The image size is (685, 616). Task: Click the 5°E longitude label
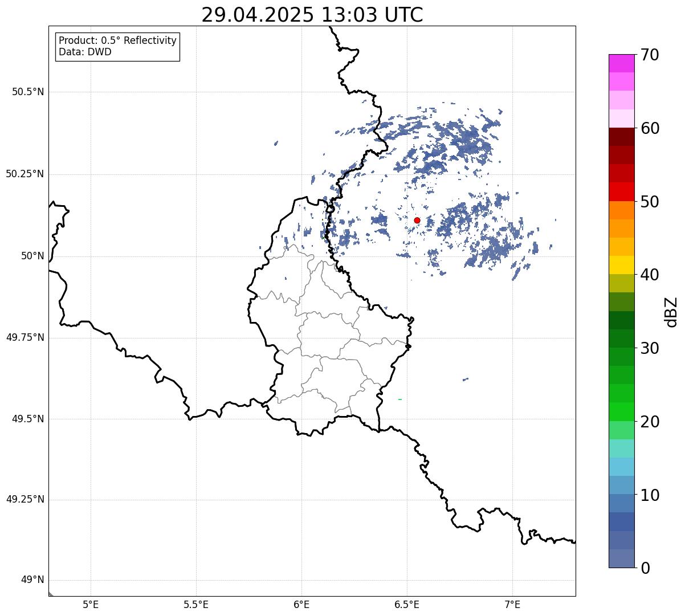pyautogui.click(x=91, y=605)
